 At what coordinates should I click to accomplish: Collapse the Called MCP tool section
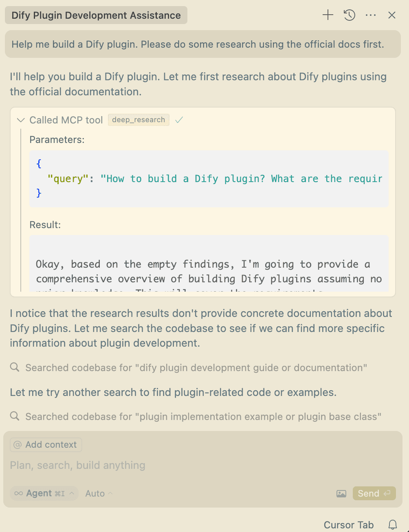click(x=20, y=120)
